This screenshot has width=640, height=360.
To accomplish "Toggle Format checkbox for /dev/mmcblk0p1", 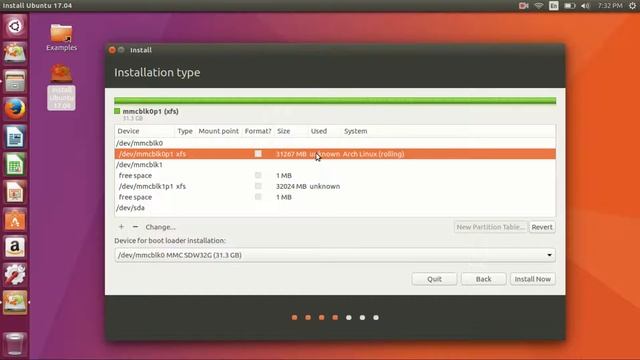I will point(258,154).
